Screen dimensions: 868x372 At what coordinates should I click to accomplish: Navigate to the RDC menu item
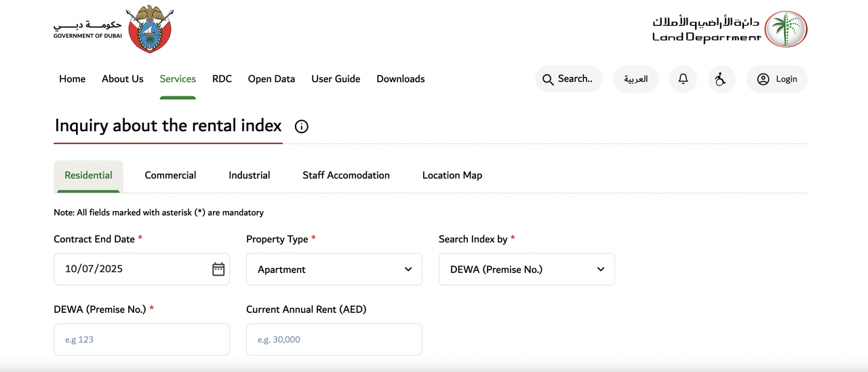(x=222, y=79)
